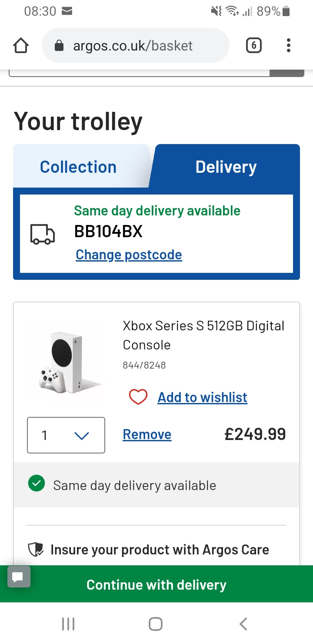Open the live chat bubble icon
The height and width of the screenshot is (644, 313).
[19, 577]
